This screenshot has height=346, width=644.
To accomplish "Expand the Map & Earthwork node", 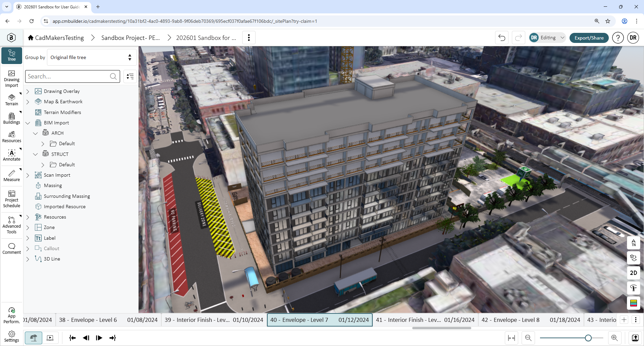I will [28, 102].
